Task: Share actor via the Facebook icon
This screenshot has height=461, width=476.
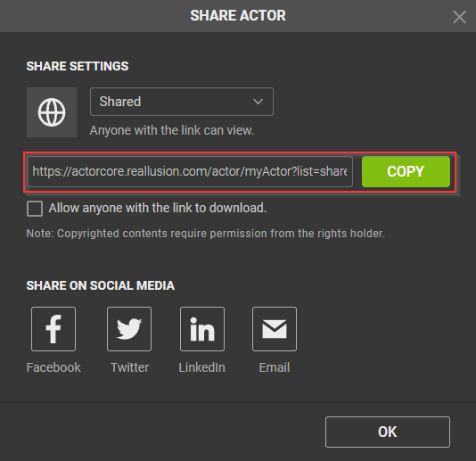Action: point(53,329)
